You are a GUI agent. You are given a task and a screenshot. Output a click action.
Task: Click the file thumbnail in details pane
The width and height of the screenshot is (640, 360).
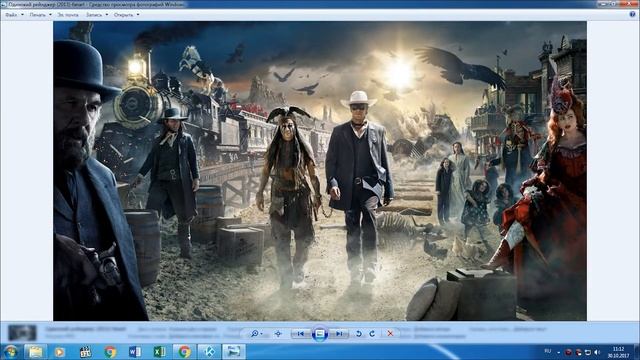[x=22, y=333]
